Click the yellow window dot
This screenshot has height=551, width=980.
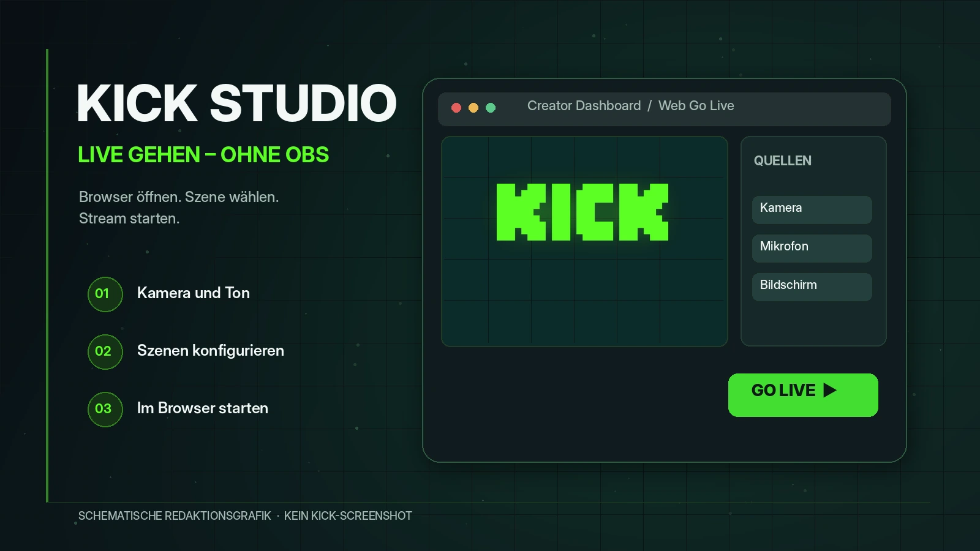click(473, 108)
